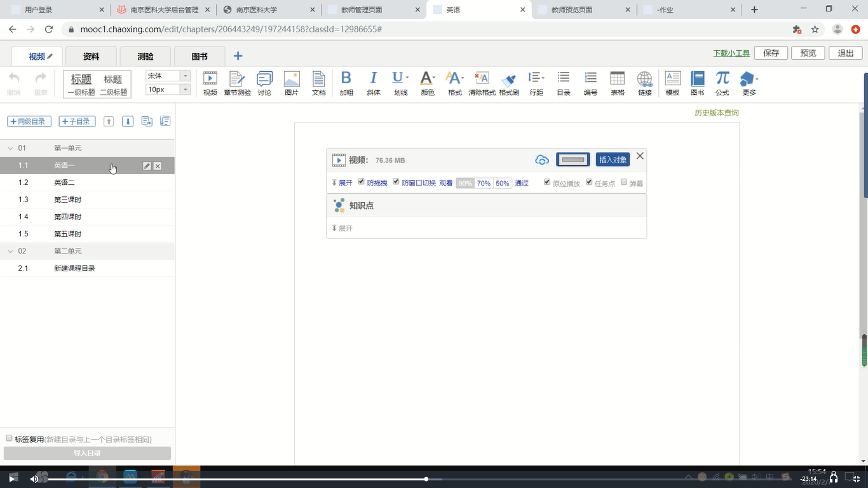Image resolution: width=868 pixels, height=488 pixels.
Task: Select the 70% watch completion option
Action: pos(484,183)
